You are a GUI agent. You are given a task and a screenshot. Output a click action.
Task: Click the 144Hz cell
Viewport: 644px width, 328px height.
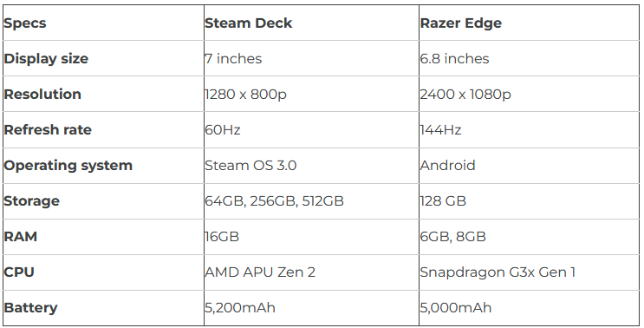click(x=529, y=130)
